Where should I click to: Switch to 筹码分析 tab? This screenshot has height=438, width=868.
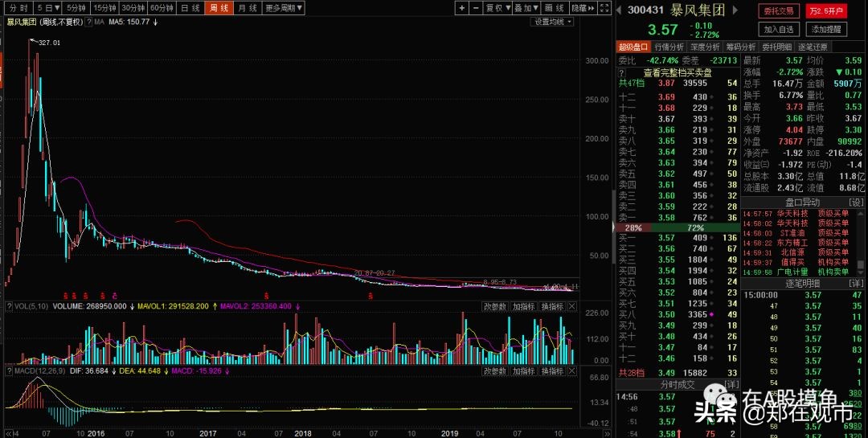tap(741, 47)
